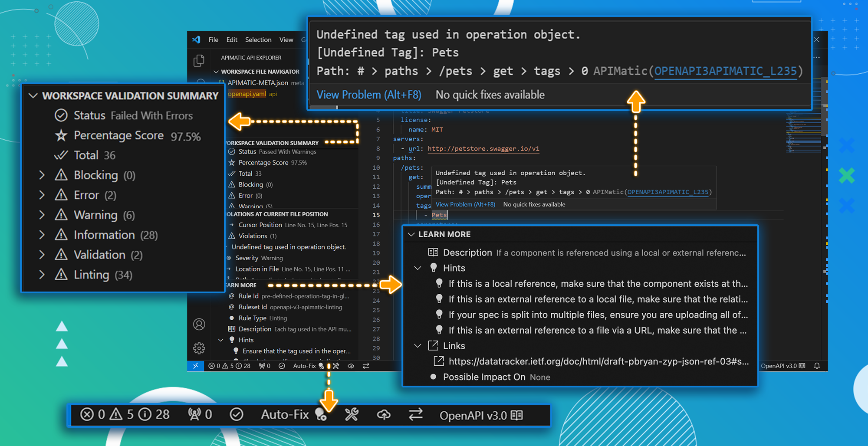Collapse the Links section in Learn More
The height and width of the screenshot is (446, 868).
[418, 346]
